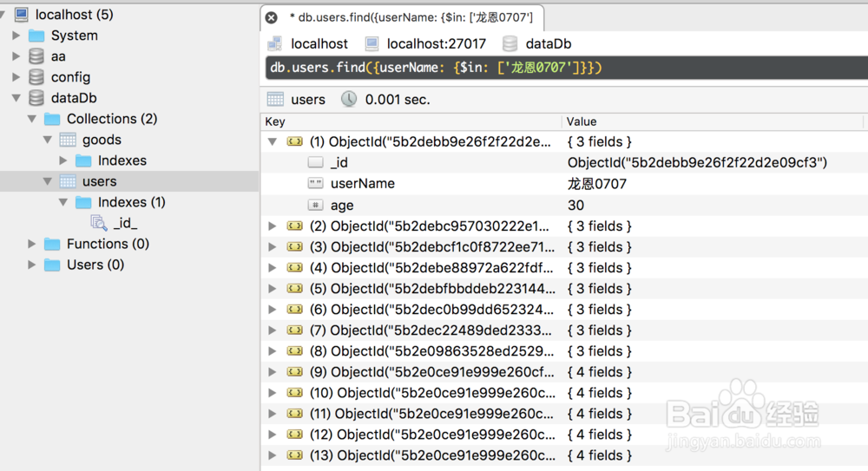Viewport: 868px width, 471px height.
Task: Select the '{ 3 fields }' value of record (2)
Action: tap(600, 226)
